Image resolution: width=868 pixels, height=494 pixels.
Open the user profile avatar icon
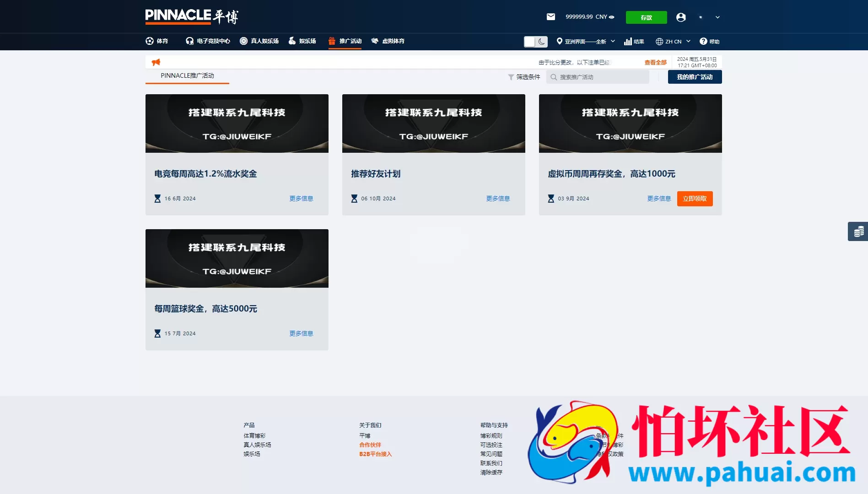681,17
